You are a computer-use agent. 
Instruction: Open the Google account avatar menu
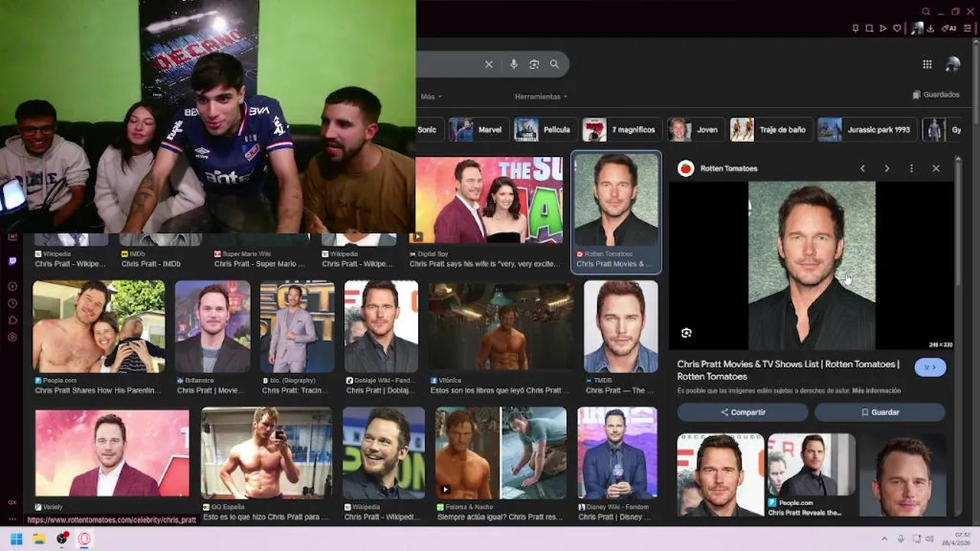952,65
